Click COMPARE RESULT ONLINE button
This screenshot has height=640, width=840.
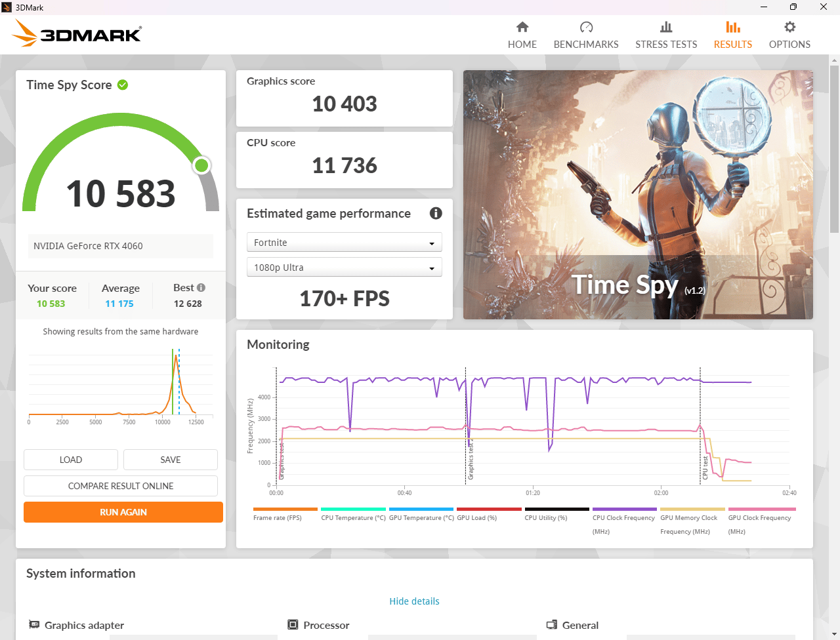pos(121,486)
